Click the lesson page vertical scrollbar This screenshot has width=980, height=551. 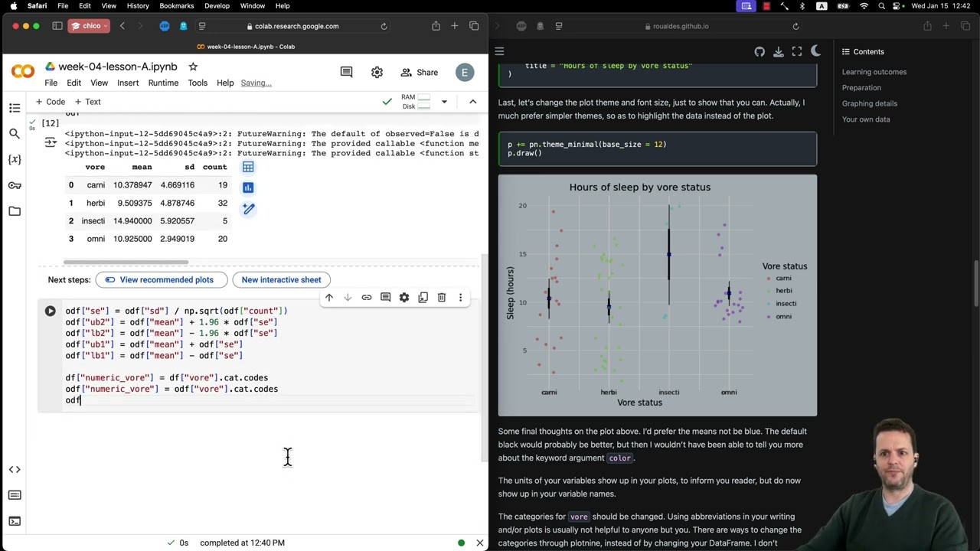(975, 283)
